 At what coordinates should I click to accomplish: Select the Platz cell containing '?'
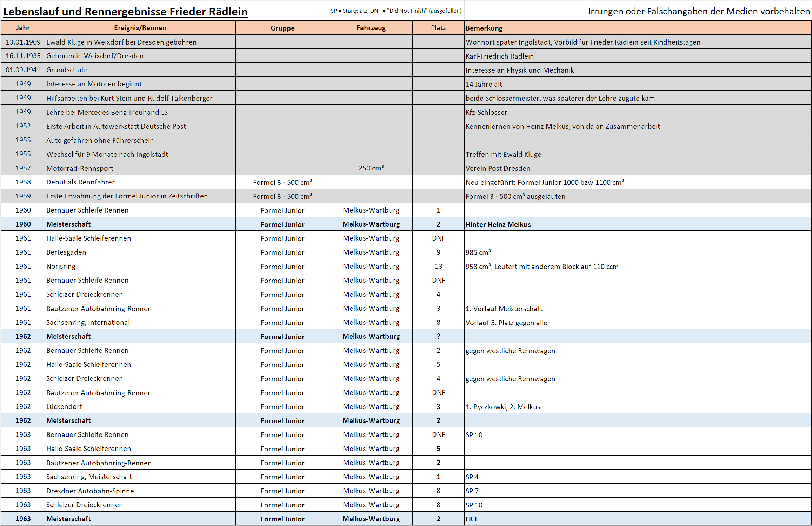click(438, 336)
